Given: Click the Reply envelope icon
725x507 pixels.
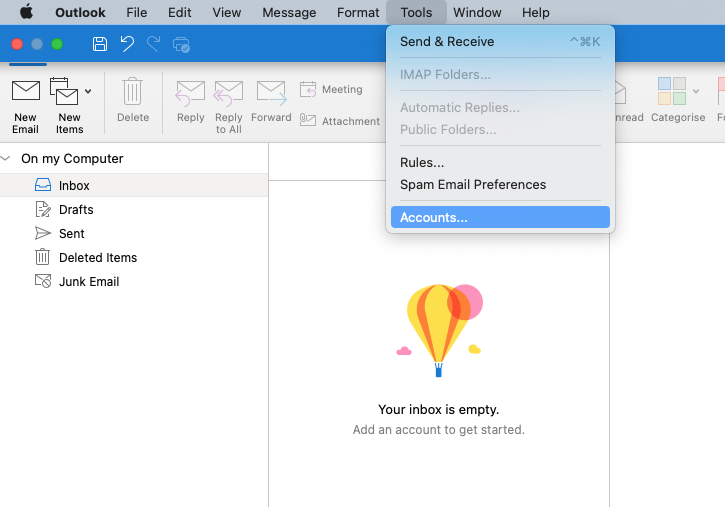Looking at the screenshot, I should [x=190, y=93].
